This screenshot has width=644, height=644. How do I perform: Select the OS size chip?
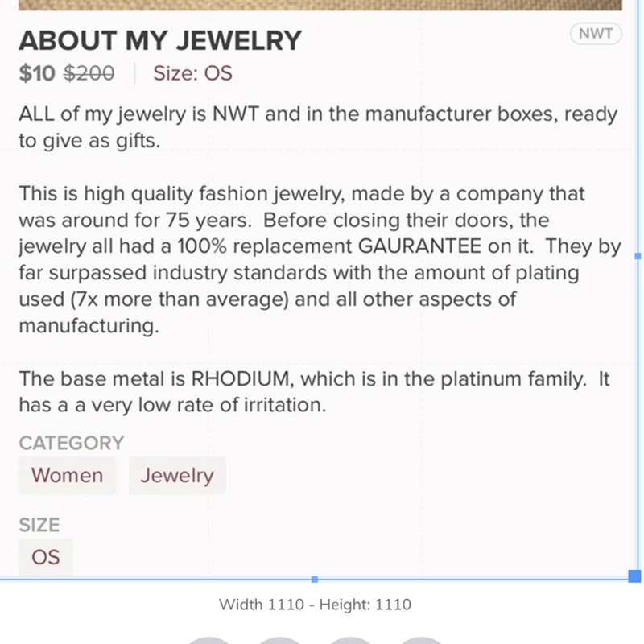(x=46, y=557)
